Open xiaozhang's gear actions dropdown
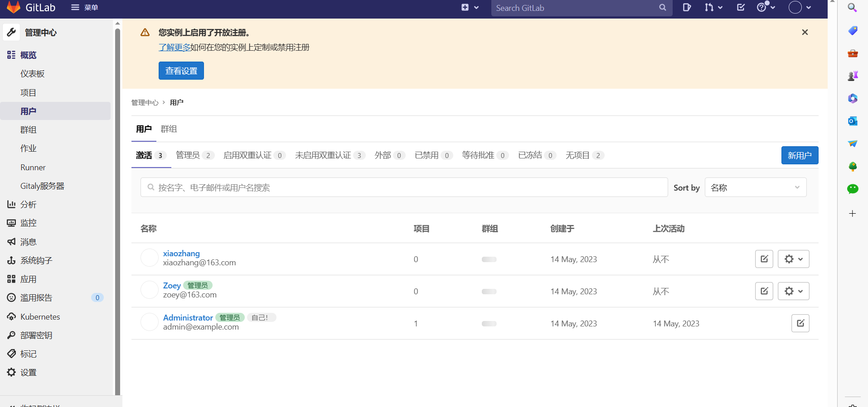868x407 pixels. pos(794,259)
